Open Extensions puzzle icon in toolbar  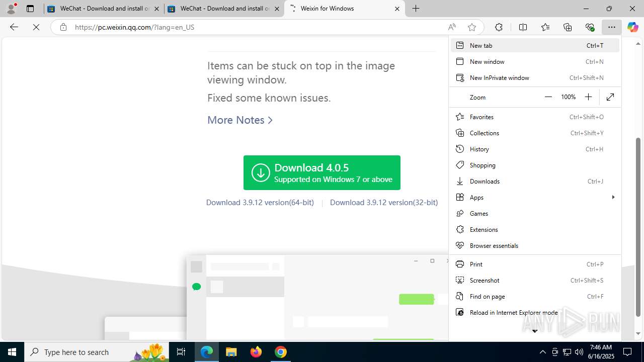click(x=499, y=27)
